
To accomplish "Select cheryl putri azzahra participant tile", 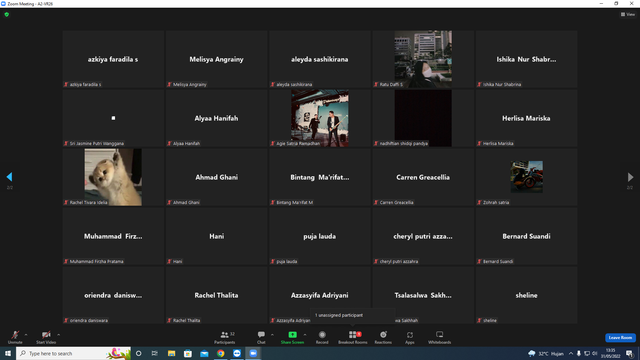I will [x=423, y=236].
